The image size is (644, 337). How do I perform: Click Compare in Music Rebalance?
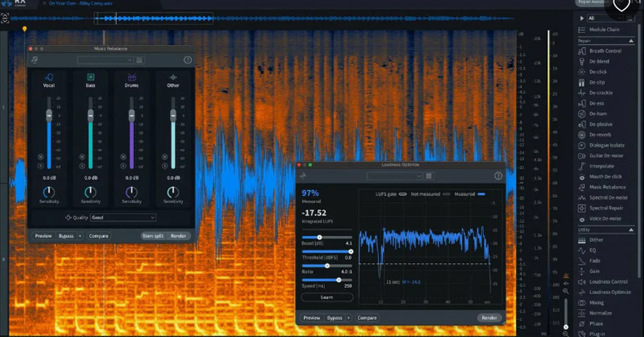99,236
